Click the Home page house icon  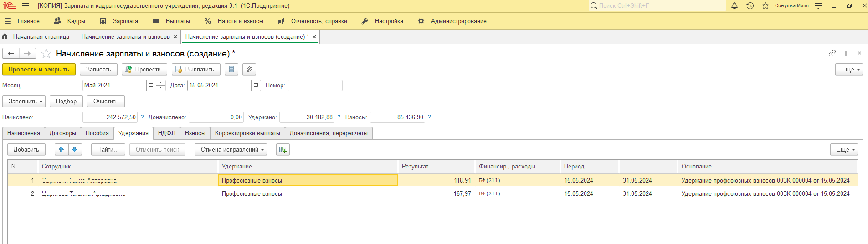tap(5, 36)
